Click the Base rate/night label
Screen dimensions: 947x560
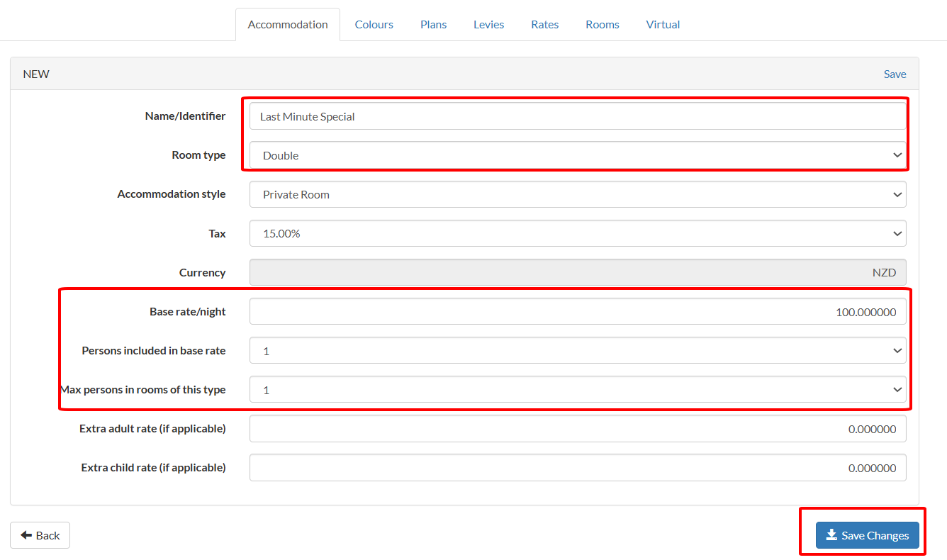[188, 311]
